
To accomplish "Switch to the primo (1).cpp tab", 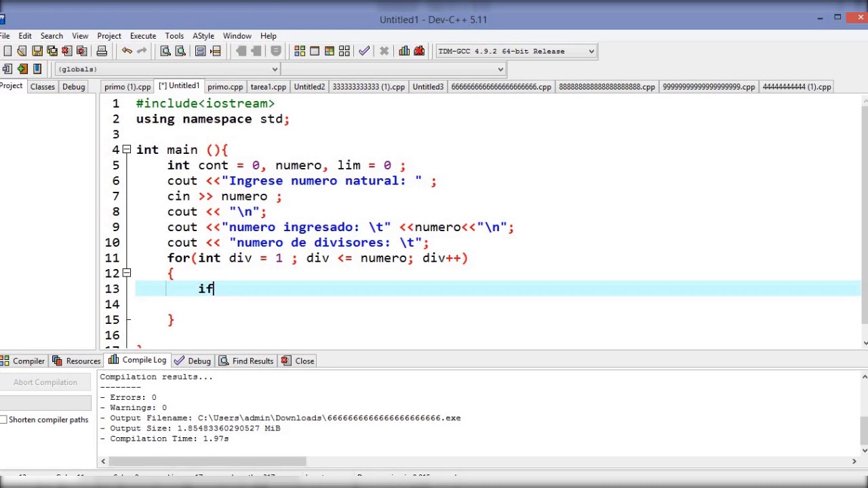I will [127, 87].
